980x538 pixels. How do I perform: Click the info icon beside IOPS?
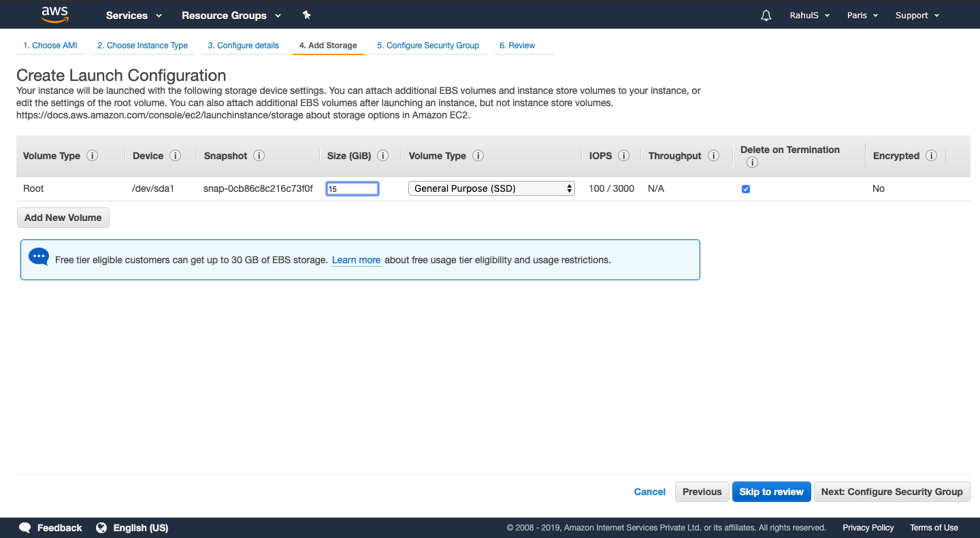coord(624,156)
